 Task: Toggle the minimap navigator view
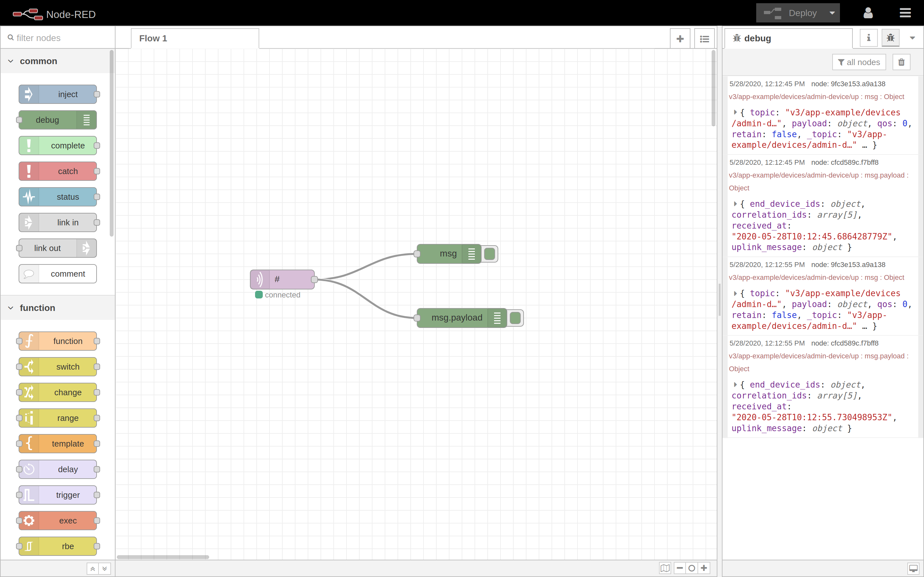pos(665,568)
